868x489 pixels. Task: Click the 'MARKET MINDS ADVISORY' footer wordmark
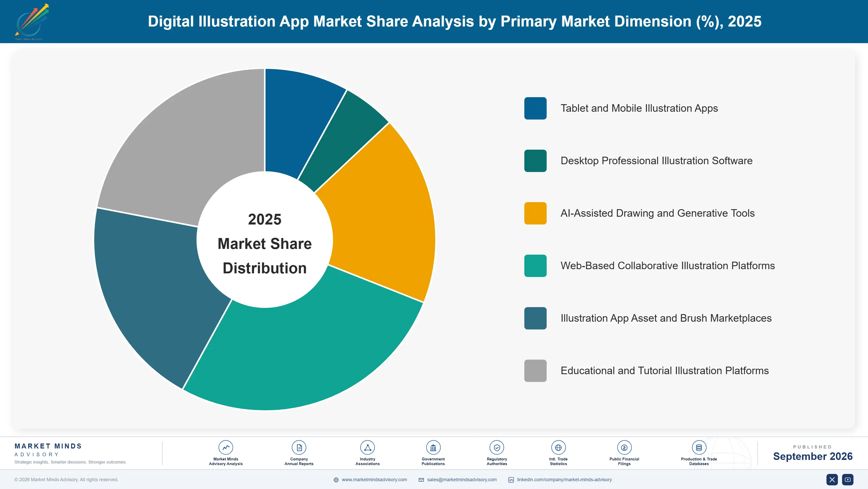pyautogui.click(x=48, y=450)
